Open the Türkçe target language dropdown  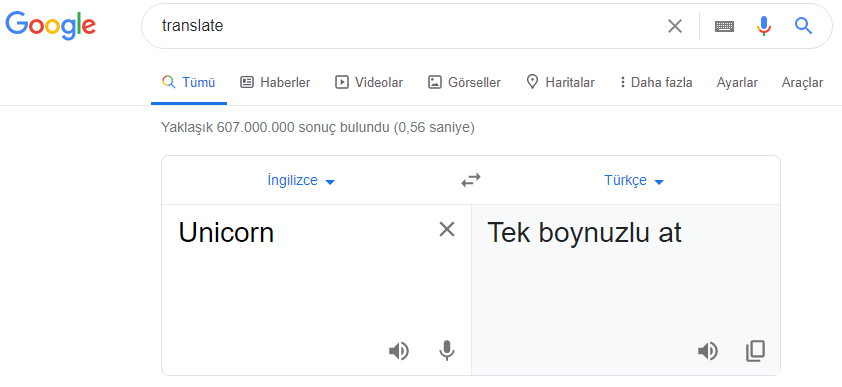coord(634,181)
